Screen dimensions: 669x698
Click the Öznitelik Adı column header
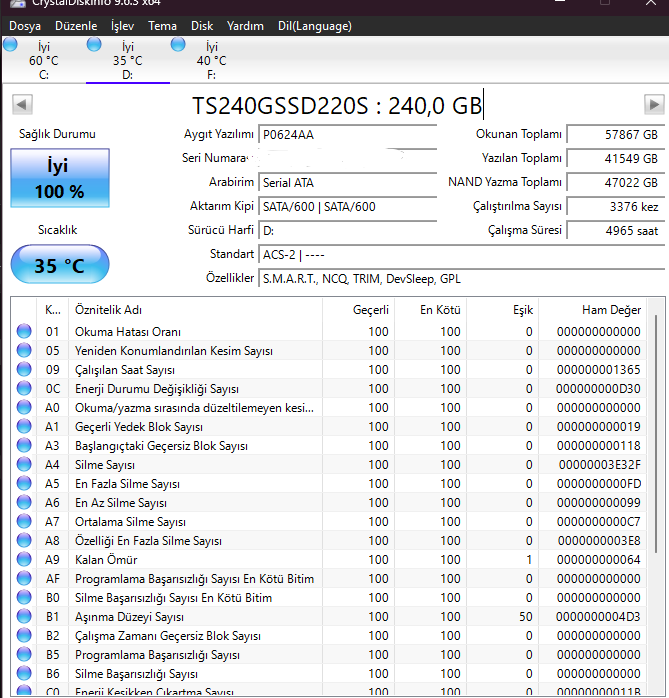tap(195, 310)
